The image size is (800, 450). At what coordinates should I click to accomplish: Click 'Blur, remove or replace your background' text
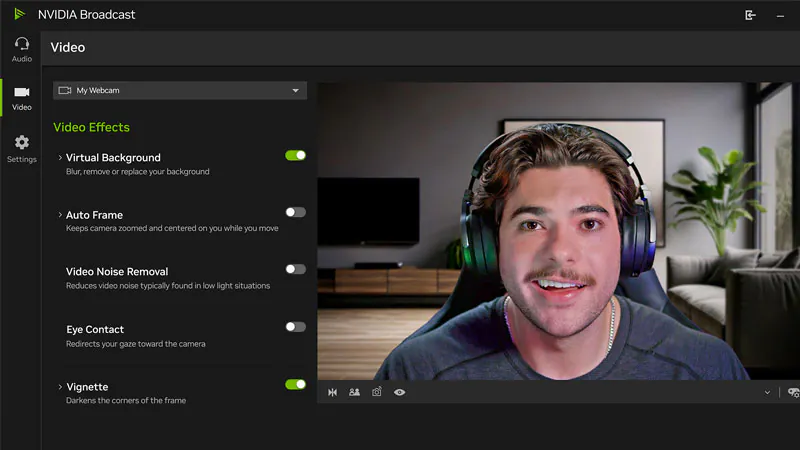(x=138, y=171)
